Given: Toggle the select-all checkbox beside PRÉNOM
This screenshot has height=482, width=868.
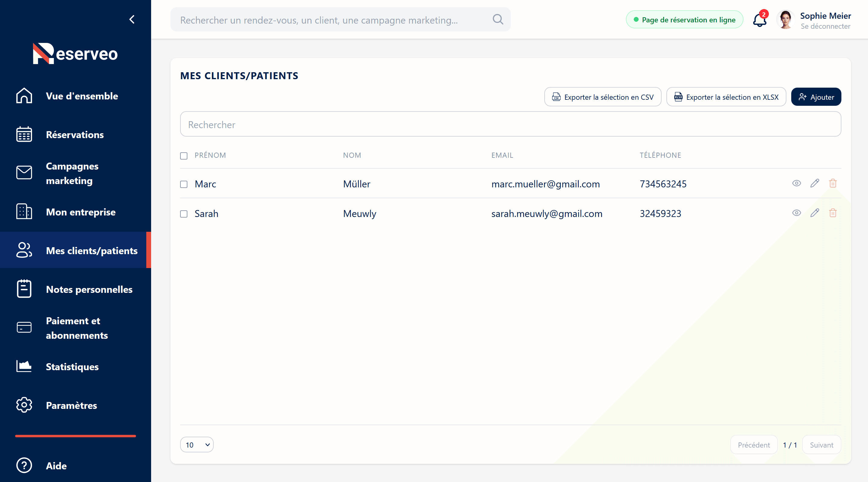Looking at the screenshot, I should point(184,156).
